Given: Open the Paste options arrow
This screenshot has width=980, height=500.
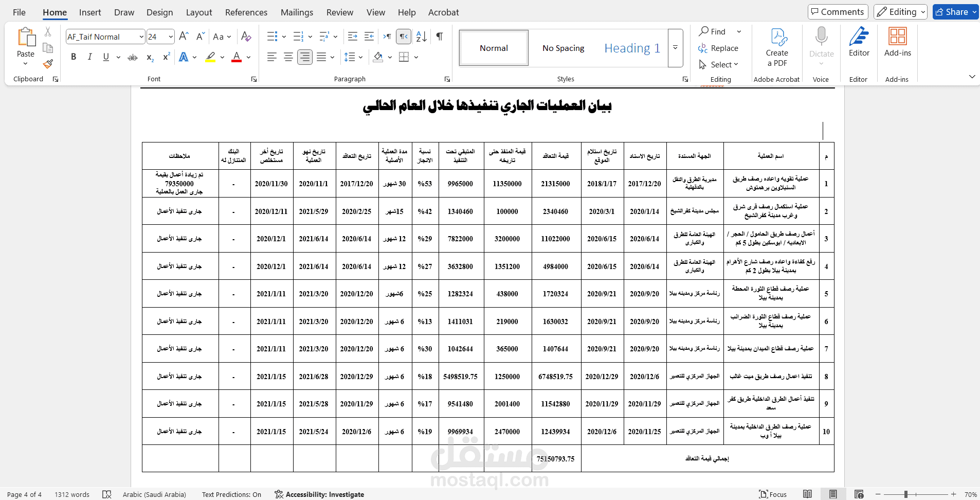Looking at the screenshot, I should click(x=25, y=64).
